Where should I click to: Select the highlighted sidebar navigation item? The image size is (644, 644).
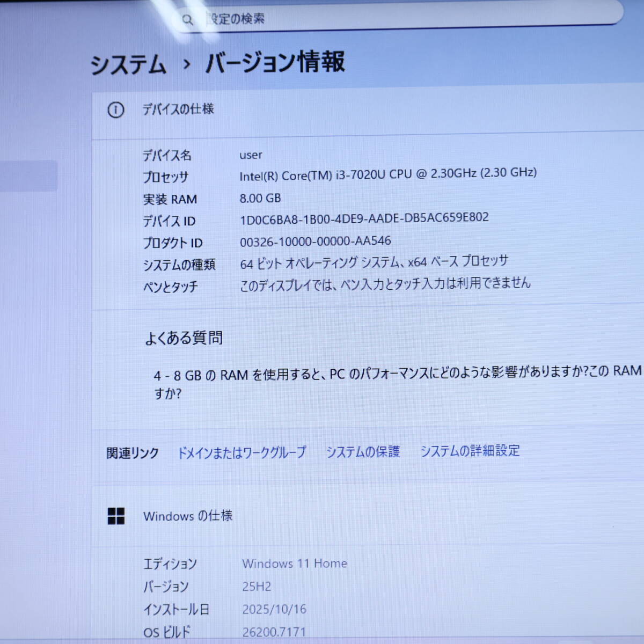(28, 176)
